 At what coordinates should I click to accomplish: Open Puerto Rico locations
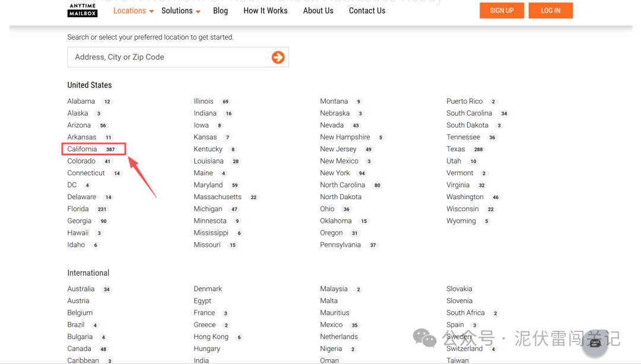pos(464,101)
